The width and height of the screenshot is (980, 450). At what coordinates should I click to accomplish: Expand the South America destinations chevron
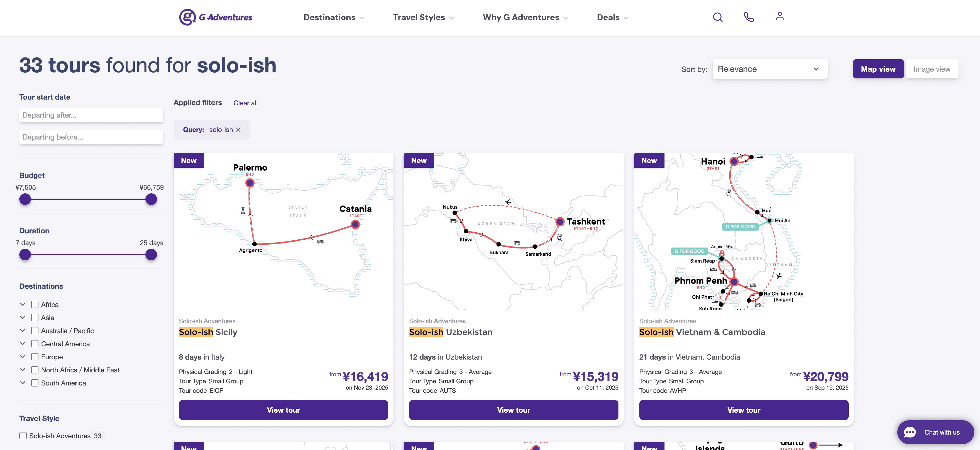(x=23, y=383)
